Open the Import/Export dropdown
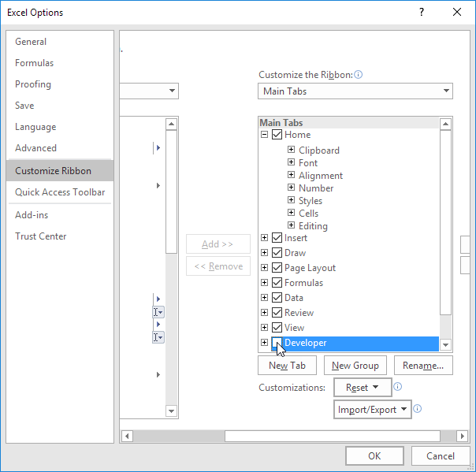 click(373, 410)
